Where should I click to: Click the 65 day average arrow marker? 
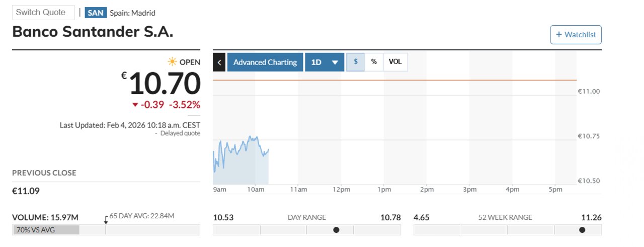106,220
